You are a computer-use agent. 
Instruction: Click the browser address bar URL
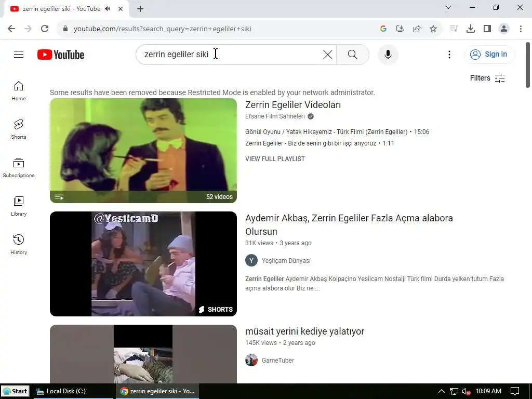(x=162, y=29)
